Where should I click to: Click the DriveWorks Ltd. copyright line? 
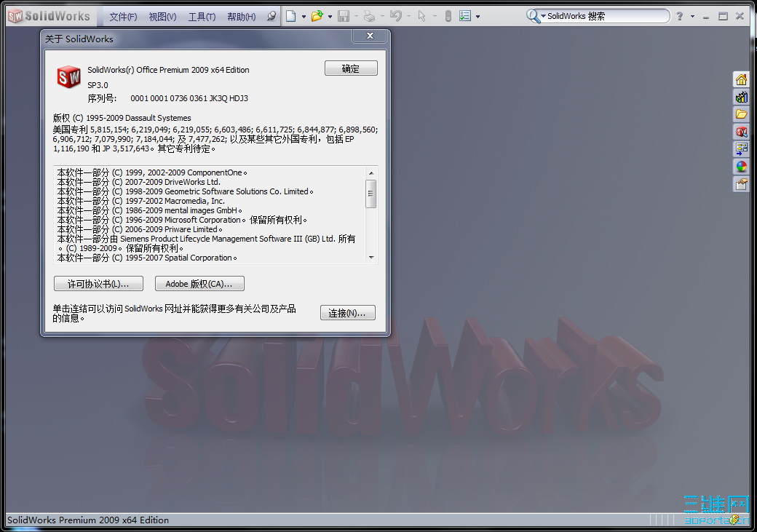138,182
